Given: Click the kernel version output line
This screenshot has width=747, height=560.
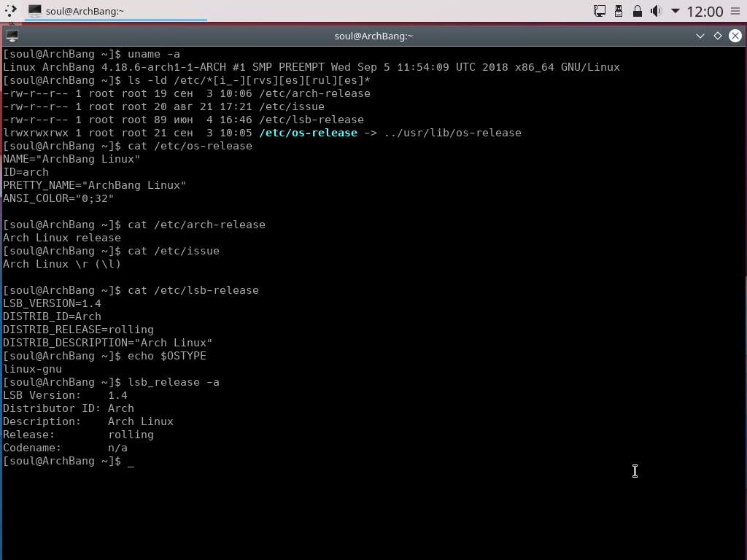Looking at the screenshot, I should [x=311, y=67].
